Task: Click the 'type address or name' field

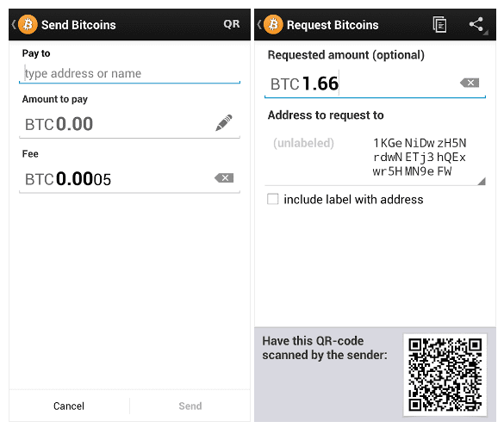Action: pos(129,73)
